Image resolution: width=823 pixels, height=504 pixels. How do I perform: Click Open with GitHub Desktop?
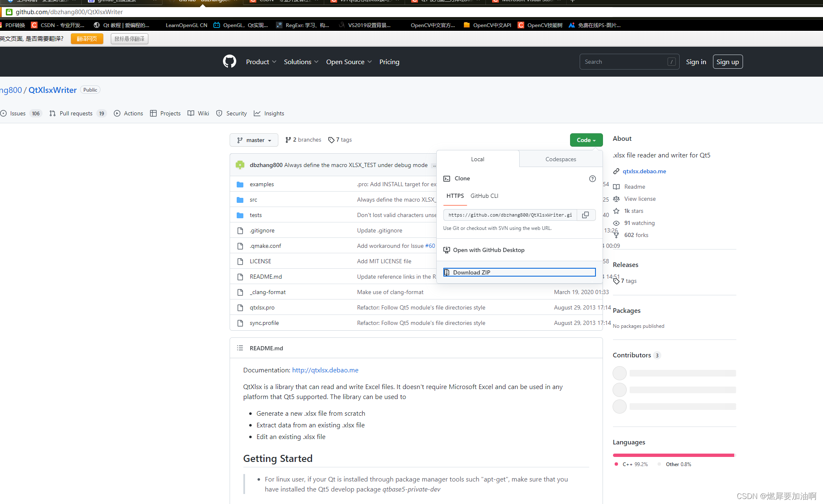pyautogui.click(x=488, y=250)
